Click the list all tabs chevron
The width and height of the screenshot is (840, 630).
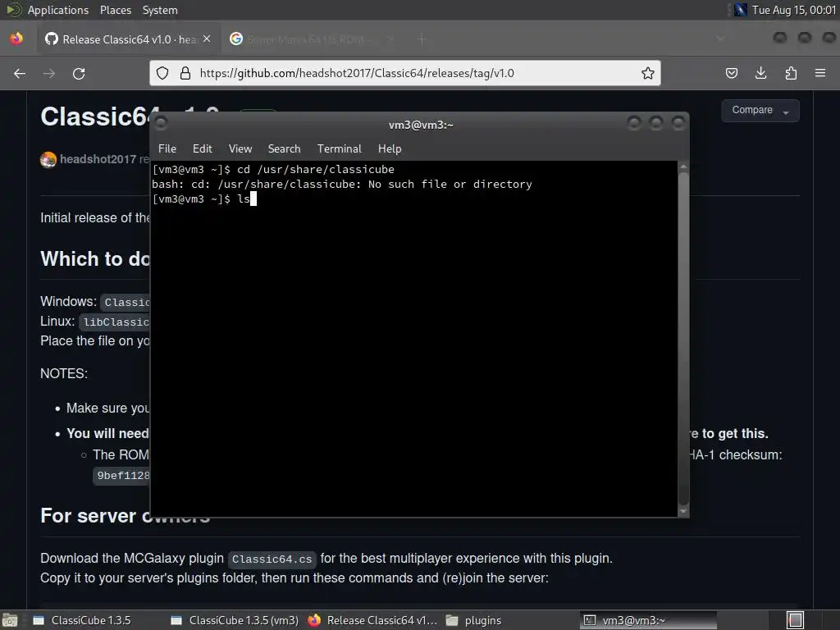pyautogui.click(x=720, y=39)
